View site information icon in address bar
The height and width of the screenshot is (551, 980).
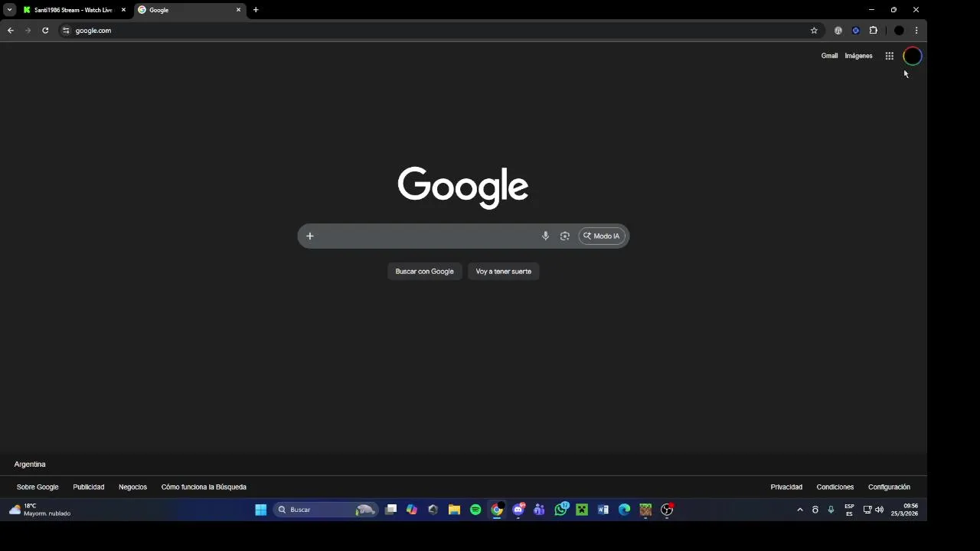66,31
